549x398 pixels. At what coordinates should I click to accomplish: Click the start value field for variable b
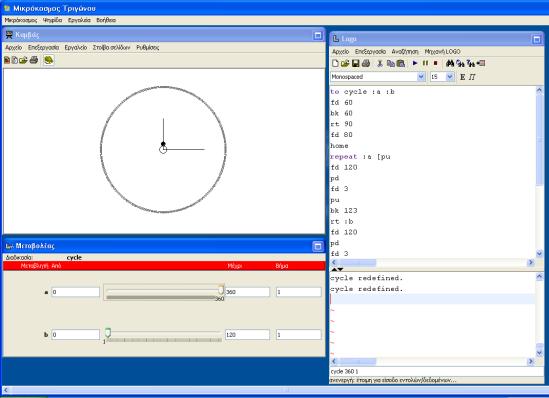click(75, 335)
